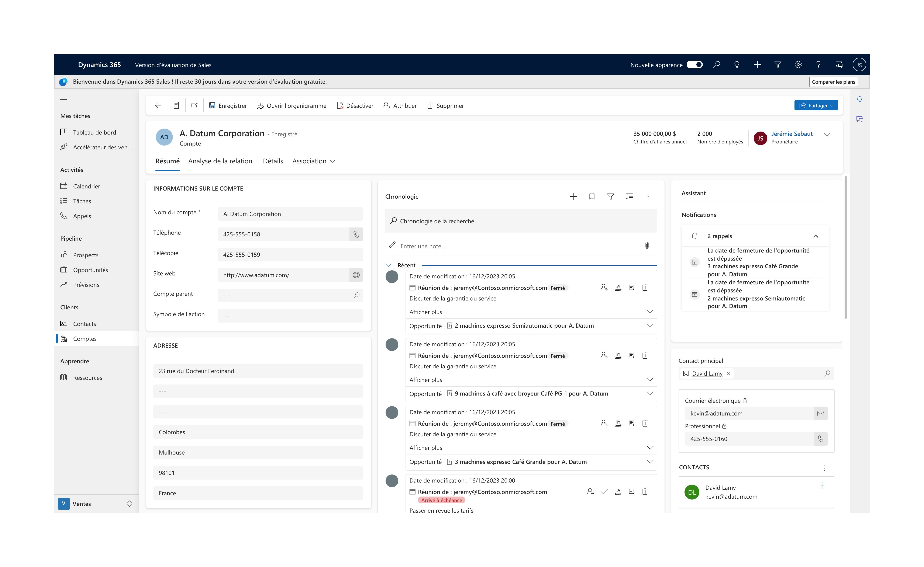924x567 pixels.
Task: Click the Chronologie bookmark icon
Action: pos(592,196)
